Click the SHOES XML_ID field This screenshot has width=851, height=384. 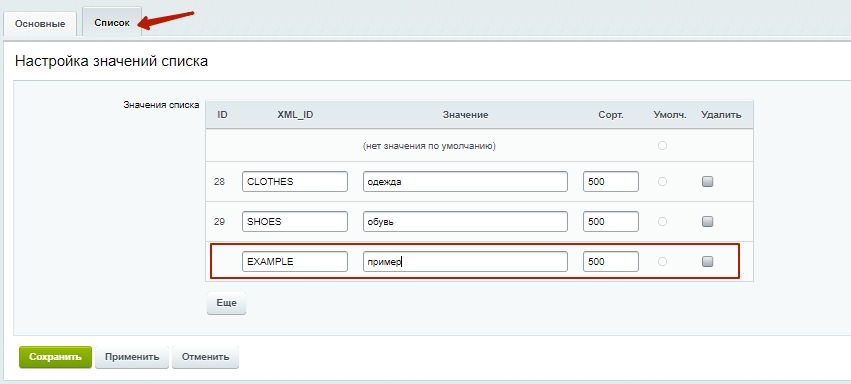(295, 221)
